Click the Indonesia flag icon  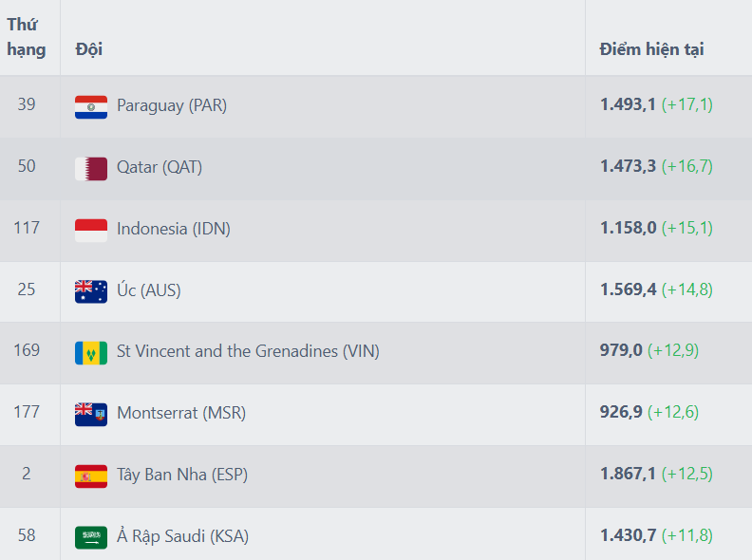pos(91,231)
